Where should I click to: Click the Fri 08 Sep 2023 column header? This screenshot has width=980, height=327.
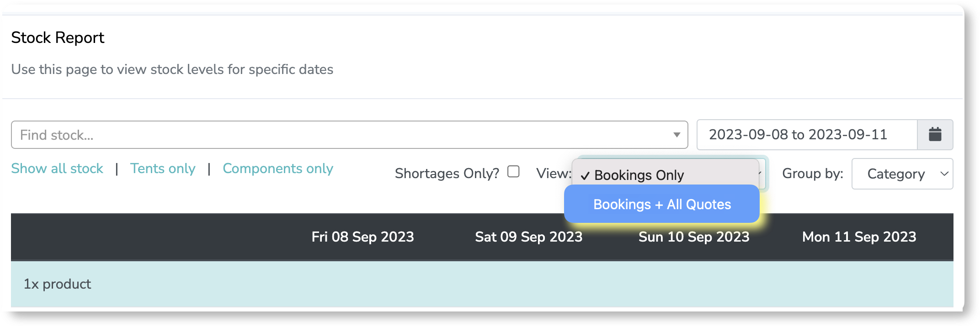click(x=362, y=237)
